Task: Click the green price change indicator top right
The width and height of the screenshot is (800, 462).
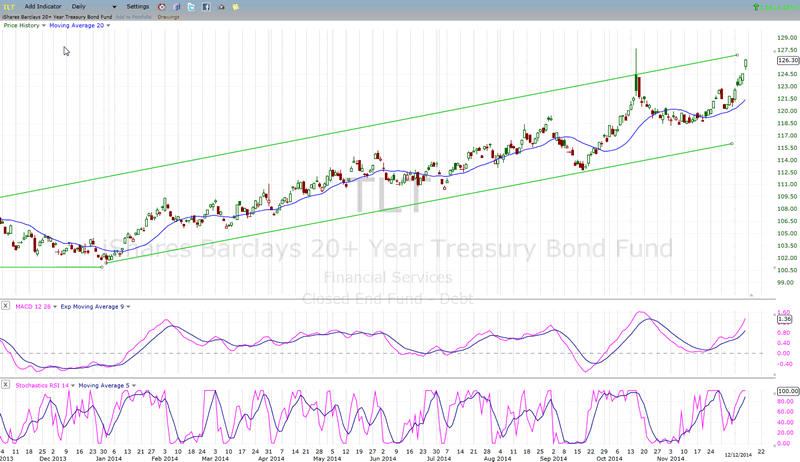Action: pyautogui.click(x=775, y=7)
